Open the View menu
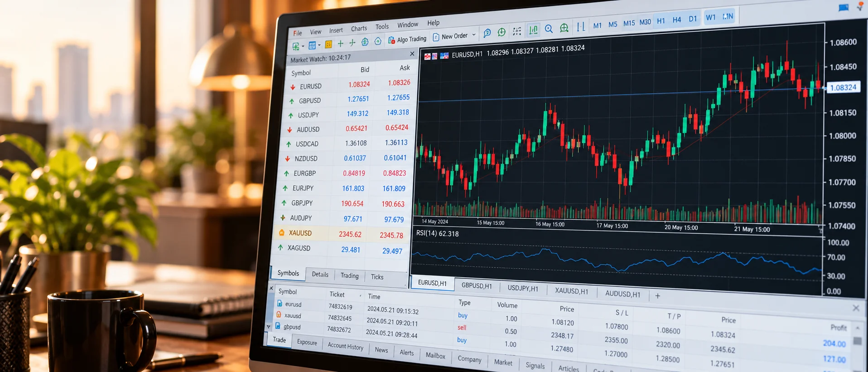Viewport: 868px width, 372px height. [x=316, y=32]
